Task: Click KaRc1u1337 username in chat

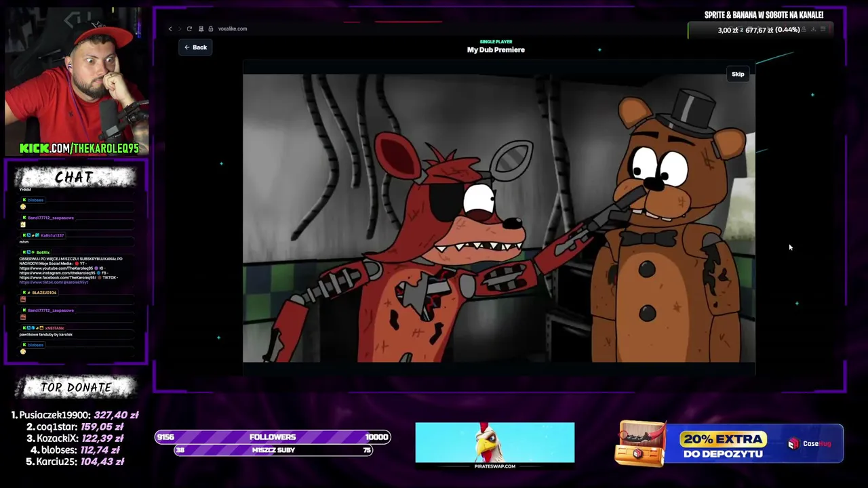Action: [52, 235]
